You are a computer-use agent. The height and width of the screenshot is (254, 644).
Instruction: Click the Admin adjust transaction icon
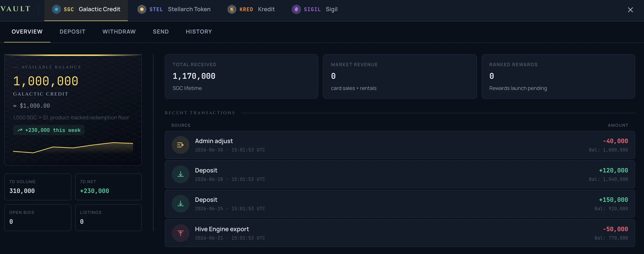[x=181, y=145]
